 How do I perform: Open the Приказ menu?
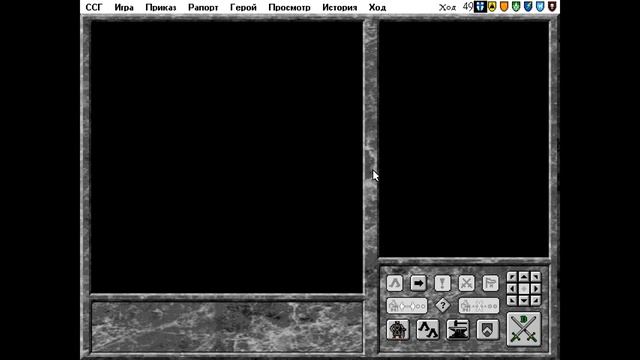(x=160, y=7)
